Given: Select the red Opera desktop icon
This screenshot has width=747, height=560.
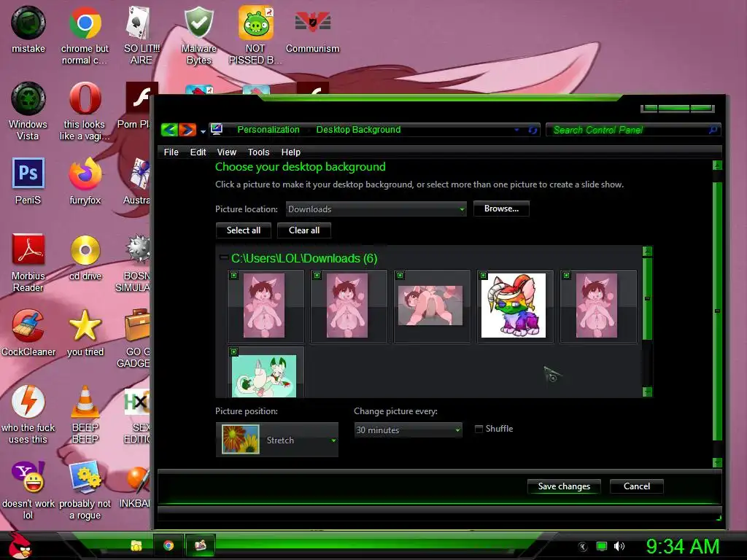Looking at the screenshot, I should click(85, 112).
